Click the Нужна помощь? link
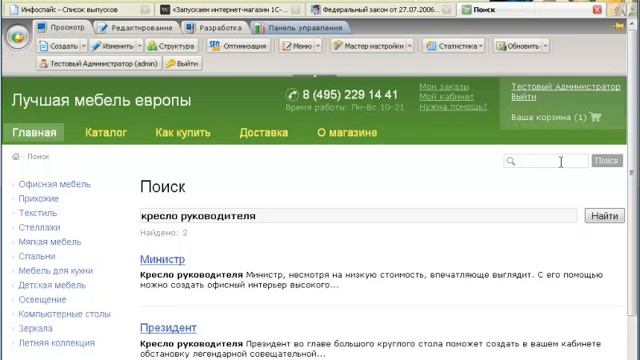Viewport: 640px width, 360px height. pos(453,107)
